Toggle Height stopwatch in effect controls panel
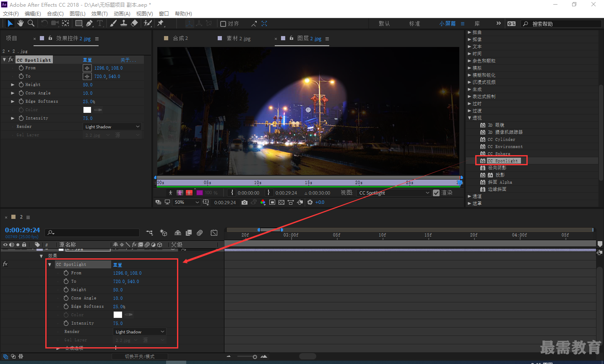The height and width of the screenshot is (364, 604). [21, 85]
